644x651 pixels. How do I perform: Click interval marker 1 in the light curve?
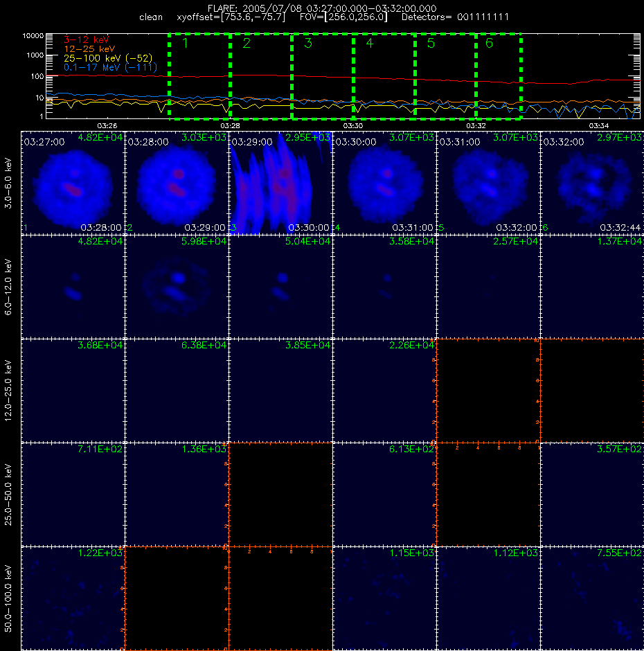[185, 43]
